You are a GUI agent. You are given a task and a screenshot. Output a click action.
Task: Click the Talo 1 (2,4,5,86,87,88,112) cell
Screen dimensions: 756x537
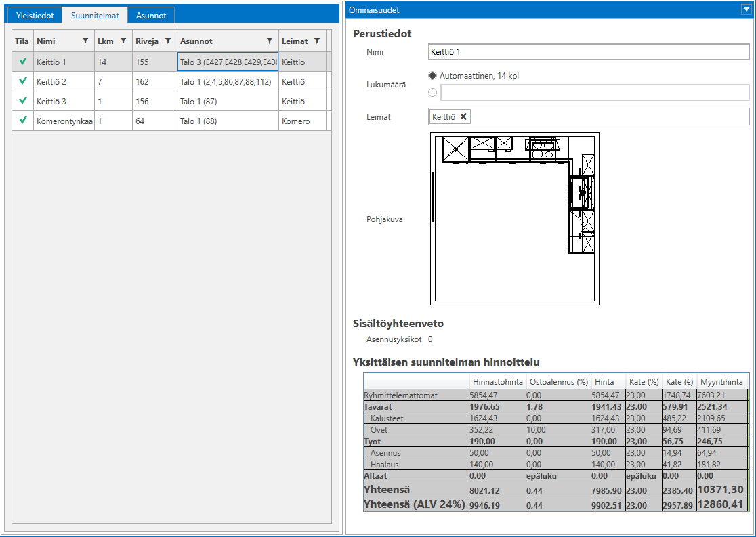pos(228,81)
